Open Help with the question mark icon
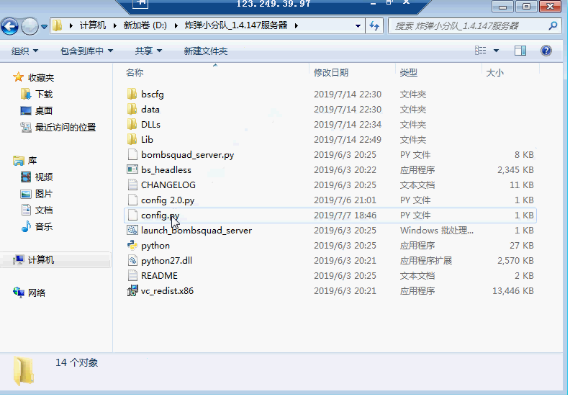This screenshot has width=568, height=395. tap(546, 50)
